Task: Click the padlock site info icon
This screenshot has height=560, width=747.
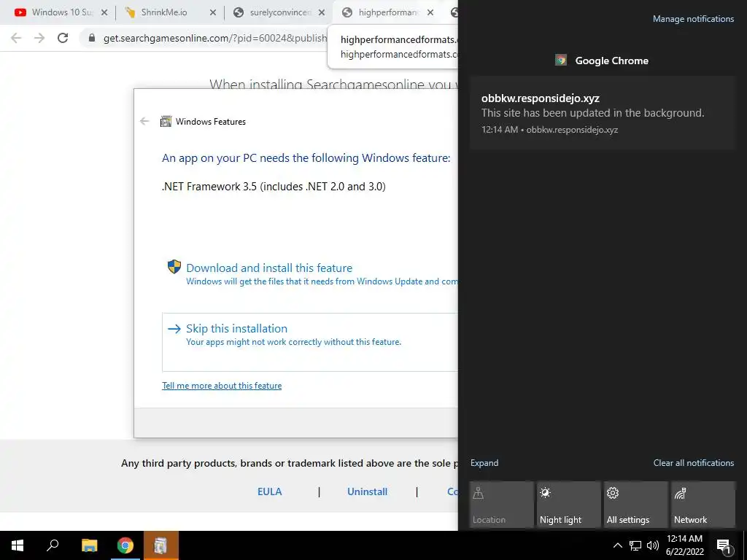Action: coord(92,38)
